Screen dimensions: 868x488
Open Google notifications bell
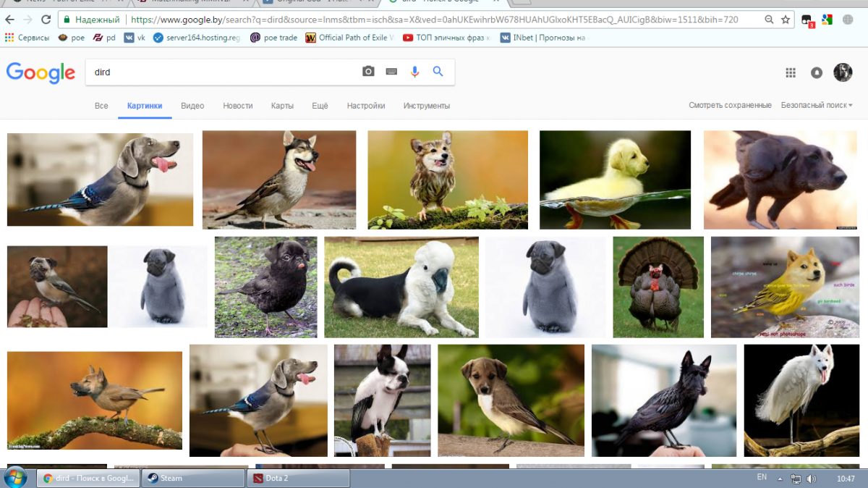click(817, 72)
